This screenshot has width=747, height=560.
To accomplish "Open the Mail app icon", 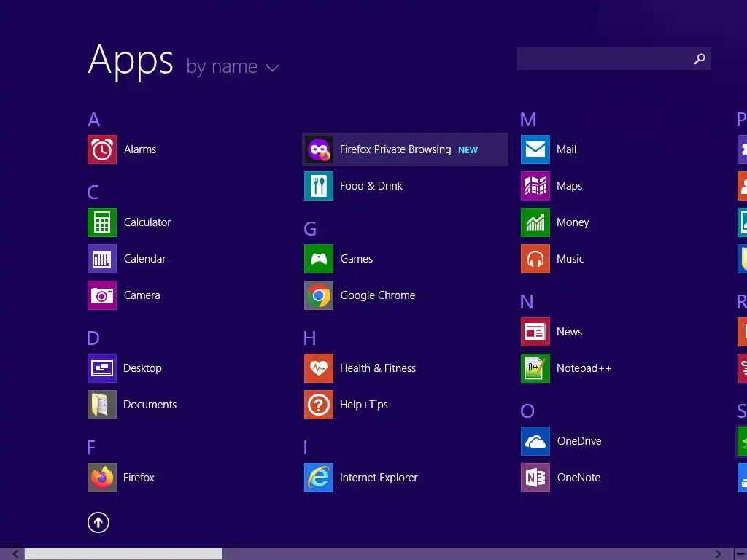I will [x=535, y=149].
